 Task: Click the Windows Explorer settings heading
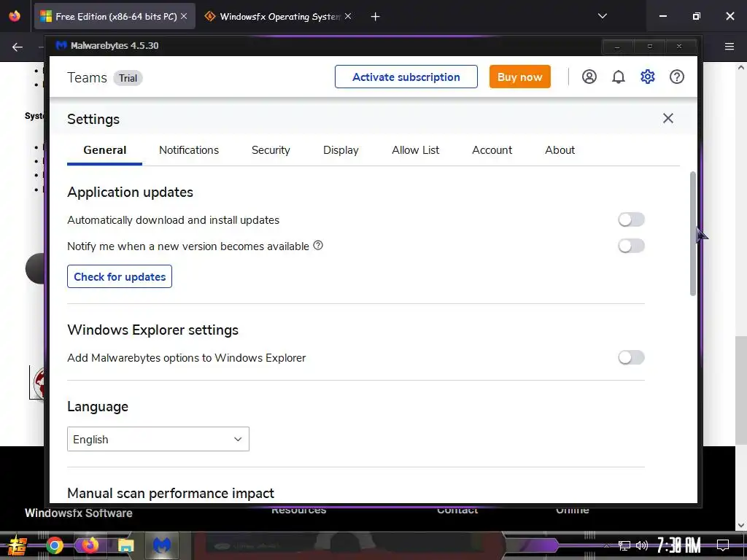[x=152, y=330]
